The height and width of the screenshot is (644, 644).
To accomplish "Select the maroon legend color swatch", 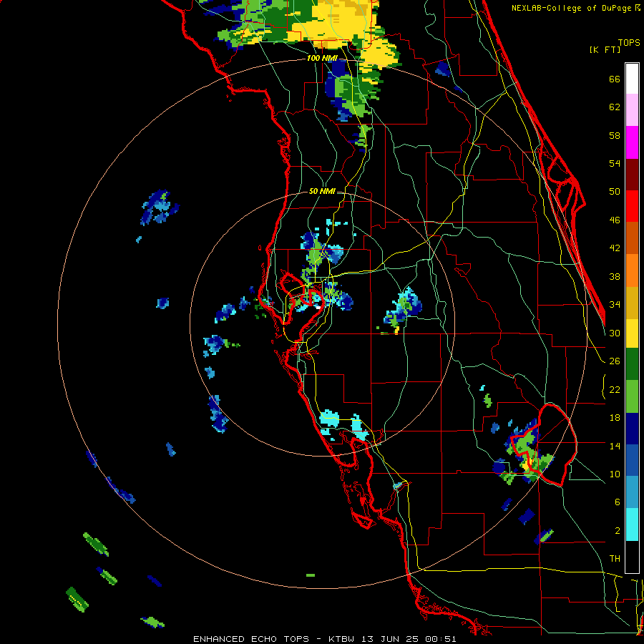I will coord(632,175).
